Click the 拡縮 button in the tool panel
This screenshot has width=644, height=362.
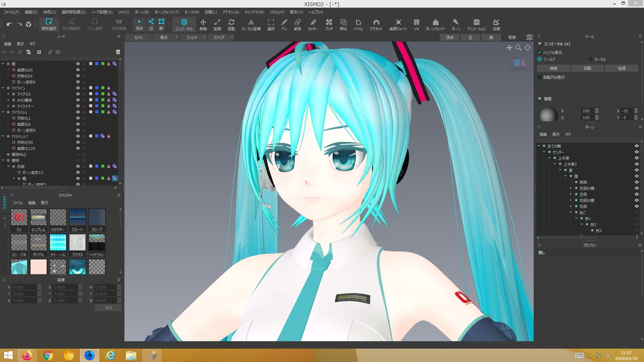coord(622,68)
